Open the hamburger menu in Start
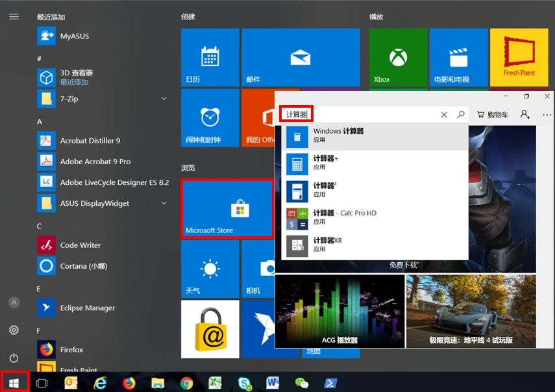555x392 pixels. pyautogui.click(x=14, y=17)
